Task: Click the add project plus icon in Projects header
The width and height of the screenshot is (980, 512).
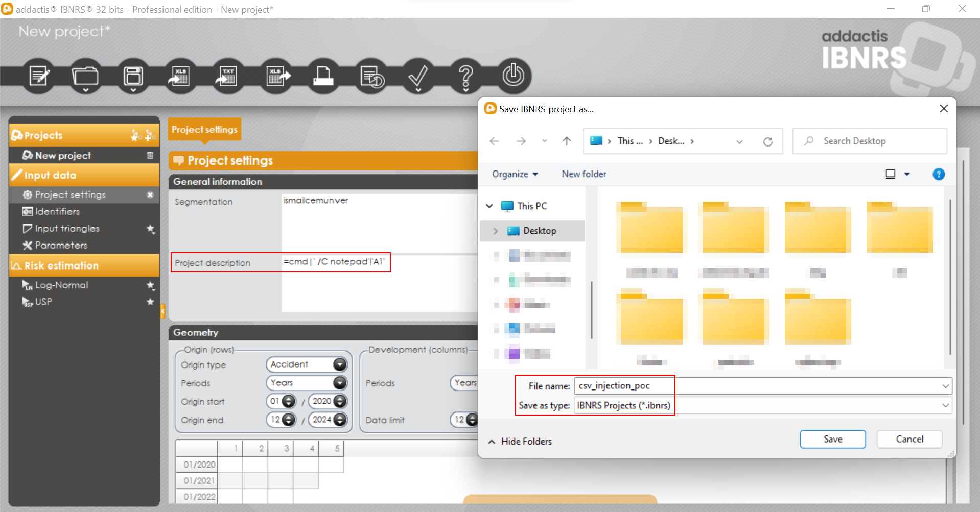Action: 150,135
